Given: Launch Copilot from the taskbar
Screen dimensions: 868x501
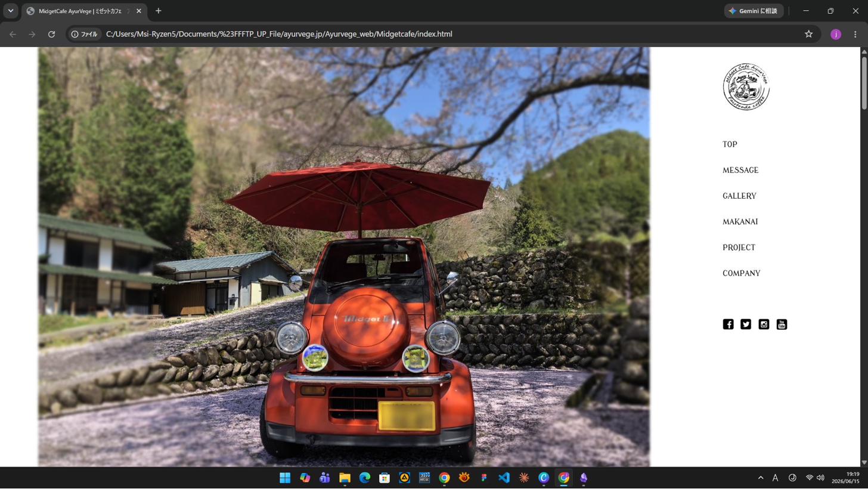Looking at the screenshot, I should click(305, 478).
